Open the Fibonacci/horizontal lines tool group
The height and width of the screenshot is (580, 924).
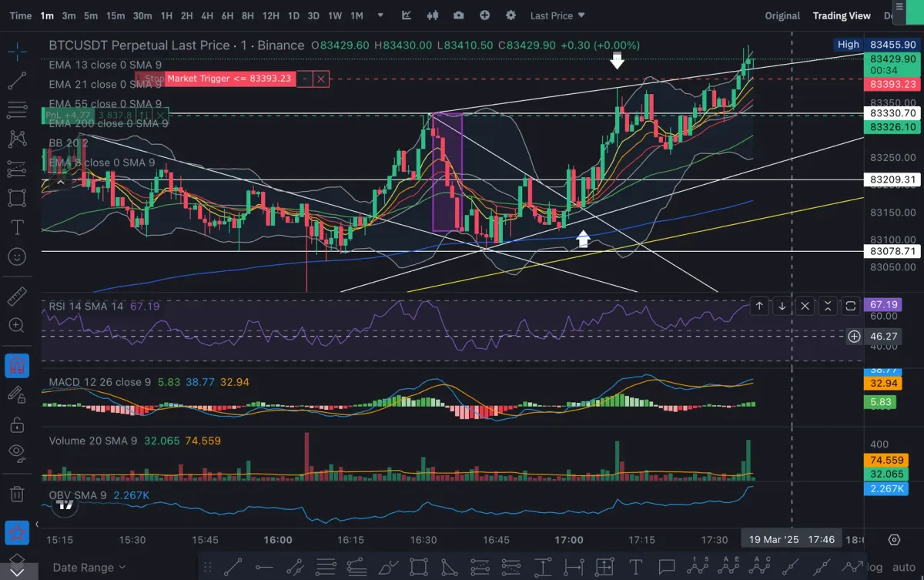(x=17, y=110)
